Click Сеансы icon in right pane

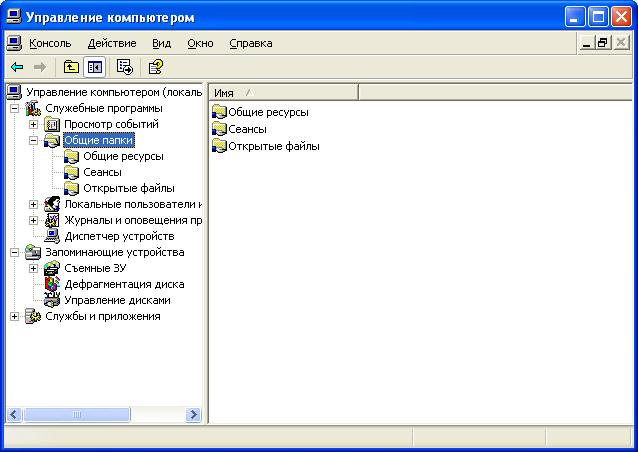[x=219, y=129]
